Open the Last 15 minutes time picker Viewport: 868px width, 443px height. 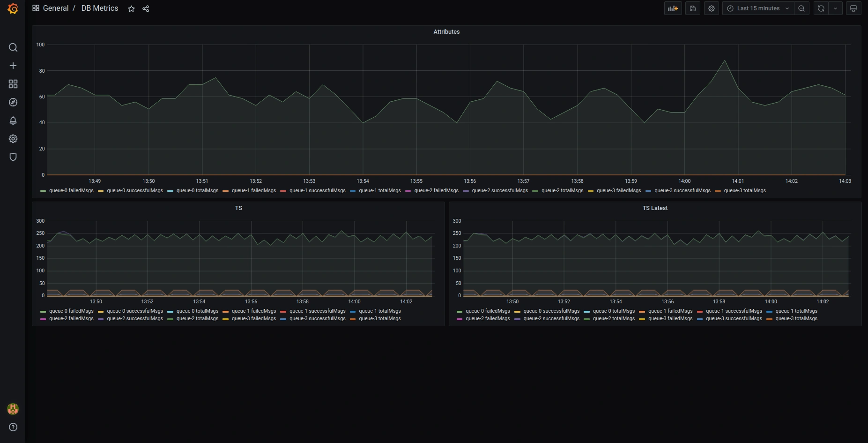tap(758, 8)
